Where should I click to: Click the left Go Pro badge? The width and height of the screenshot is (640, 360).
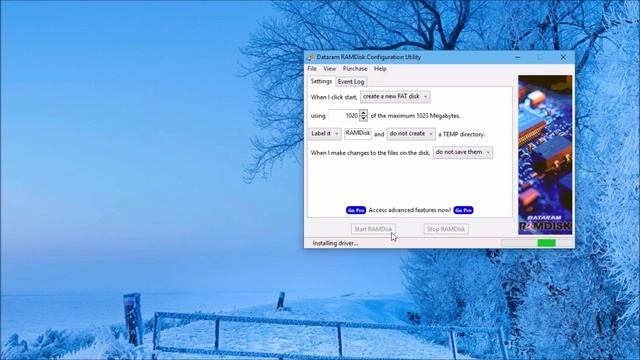point(356,210)
